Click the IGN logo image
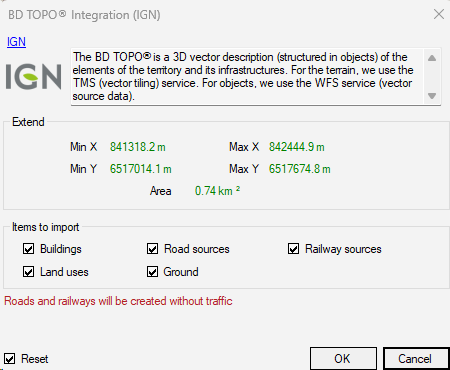Viewport: 450px width, 370px height. pos(34,77)
